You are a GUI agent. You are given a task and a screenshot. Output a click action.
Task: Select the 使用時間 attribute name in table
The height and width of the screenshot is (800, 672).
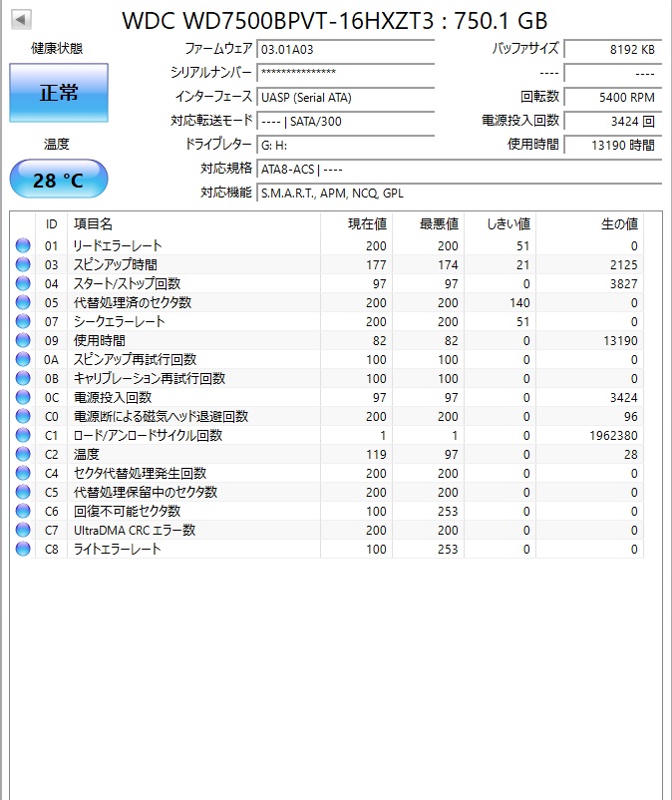[100, 340]
